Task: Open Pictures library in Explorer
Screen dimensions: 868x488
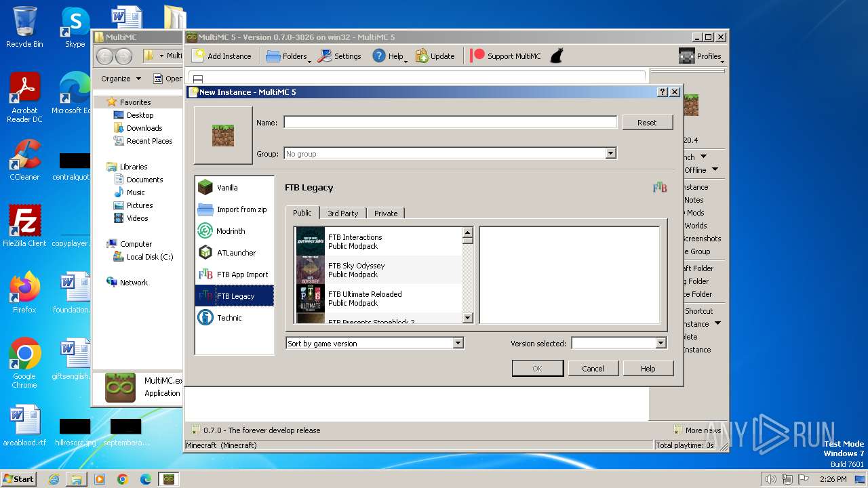Action: pyautogui.click(x=139, y=205)
